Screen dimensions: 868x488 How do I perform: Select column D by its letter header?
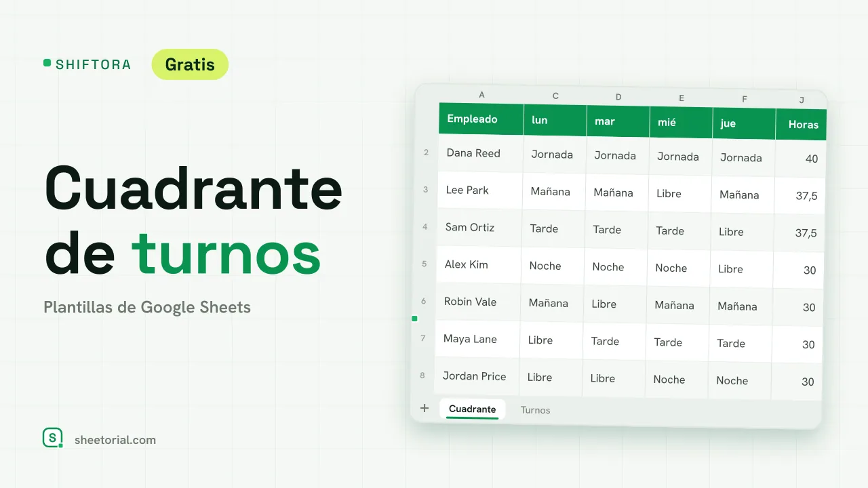click(618, 98)
